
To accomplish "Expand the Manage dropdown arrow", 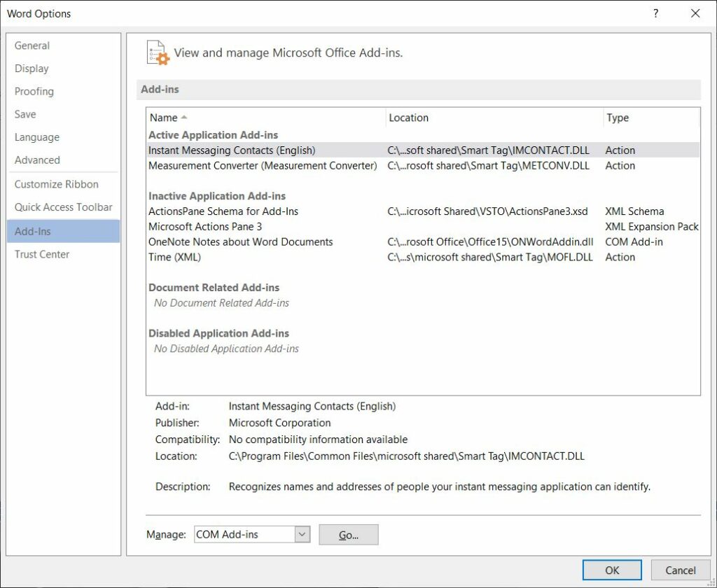I will (x=302, y=533).
